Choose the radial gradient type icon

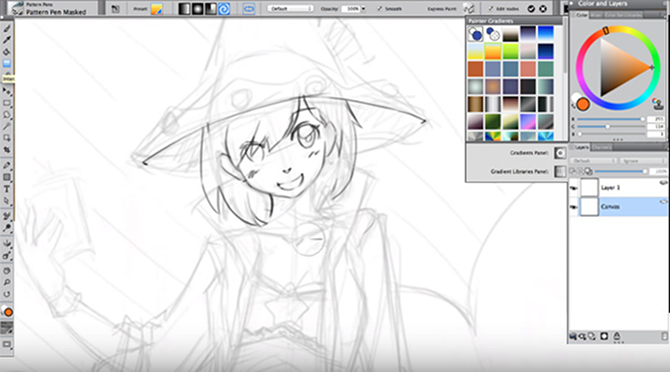click(197, 9)
